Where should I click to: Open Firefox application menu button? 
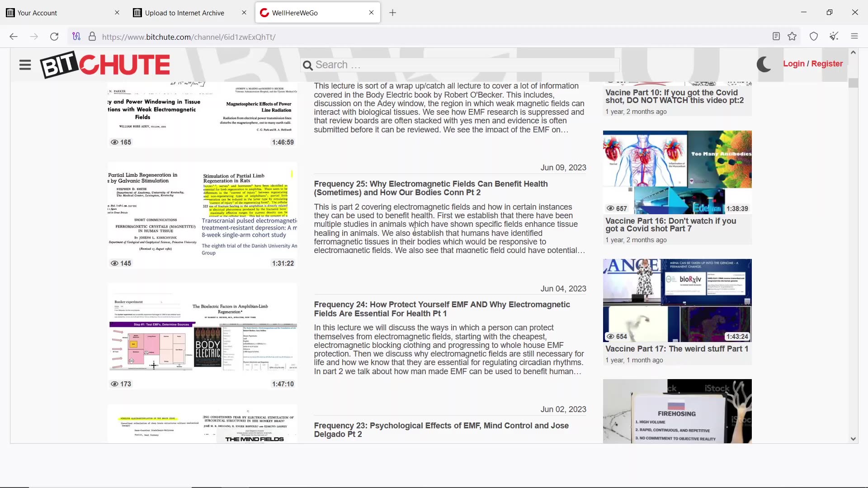[x=854, y=37]
